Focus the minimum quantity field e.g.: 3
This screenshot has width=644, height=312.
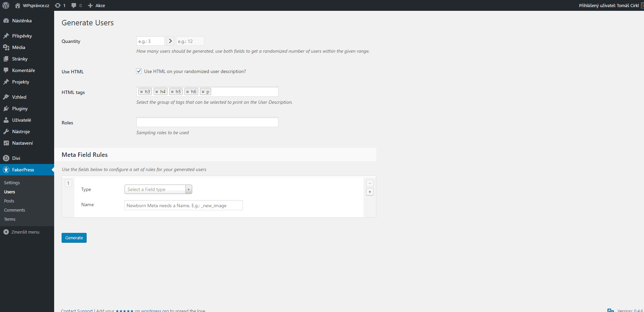click(151, 41)
